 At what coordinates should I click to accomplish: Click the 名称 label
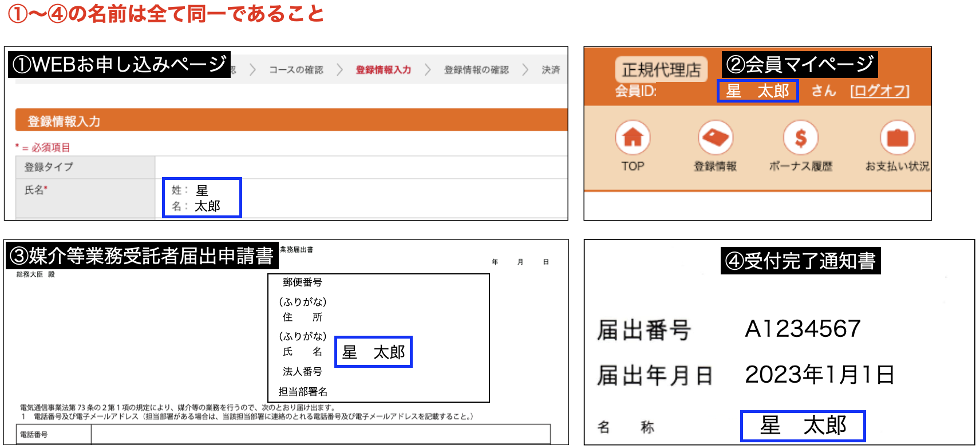coord(626,427)
